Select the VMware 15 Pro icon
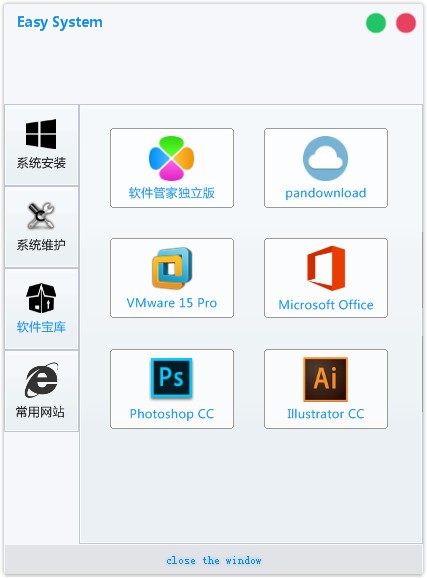Screen dimensions: 427x578 172,268
